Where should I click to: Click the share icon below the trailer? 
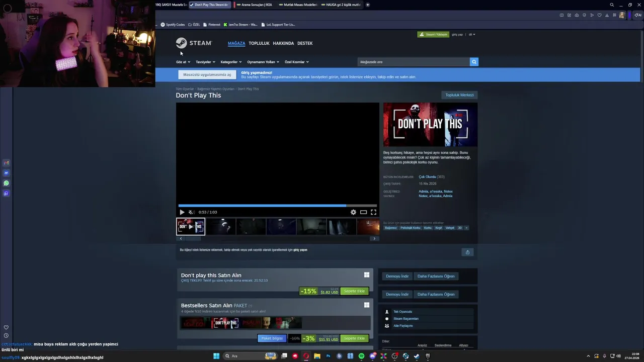tap(467, 252)
